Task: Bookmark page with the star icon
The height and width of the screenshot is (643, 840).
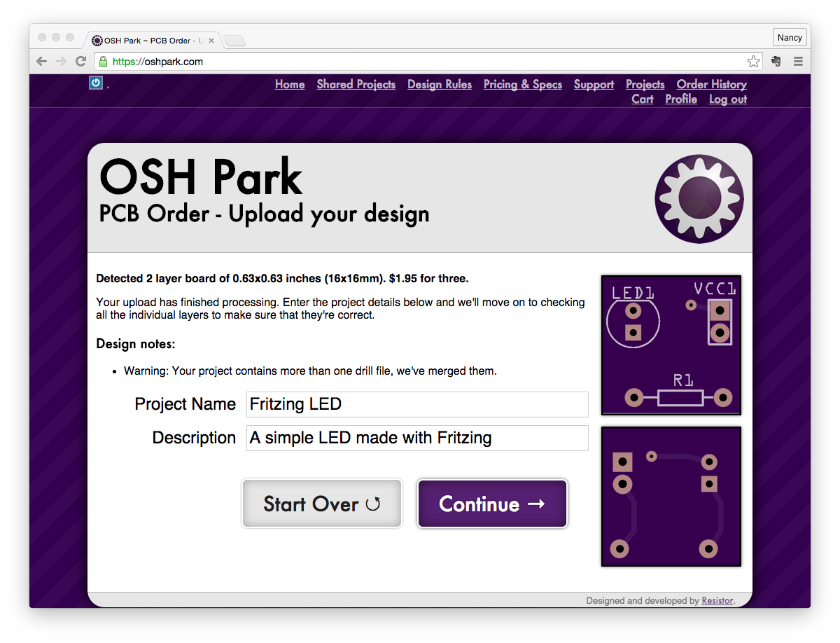Action: coord(753,62)
